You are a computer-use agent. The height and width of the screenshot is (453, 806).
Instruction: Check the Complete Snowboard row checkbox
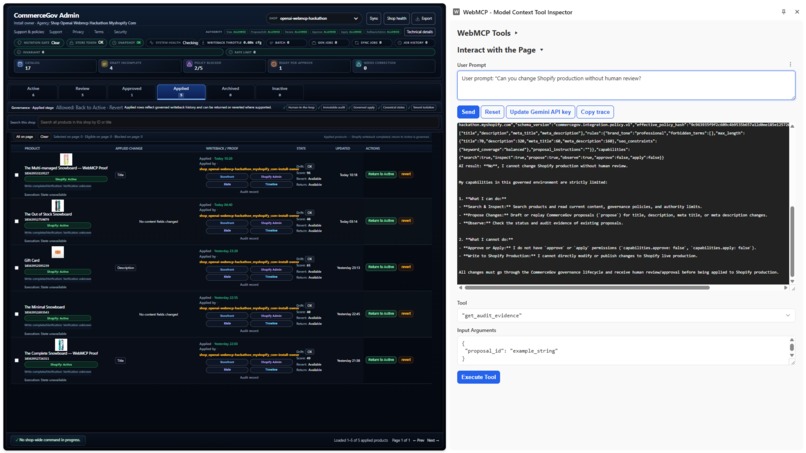[x=16, y=360]
